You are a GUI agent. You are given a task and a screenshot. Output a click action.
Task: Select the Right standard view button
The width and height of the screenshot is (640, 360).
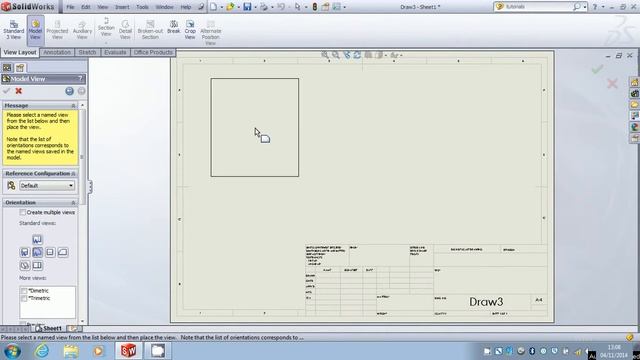click(x=50, y=252)
